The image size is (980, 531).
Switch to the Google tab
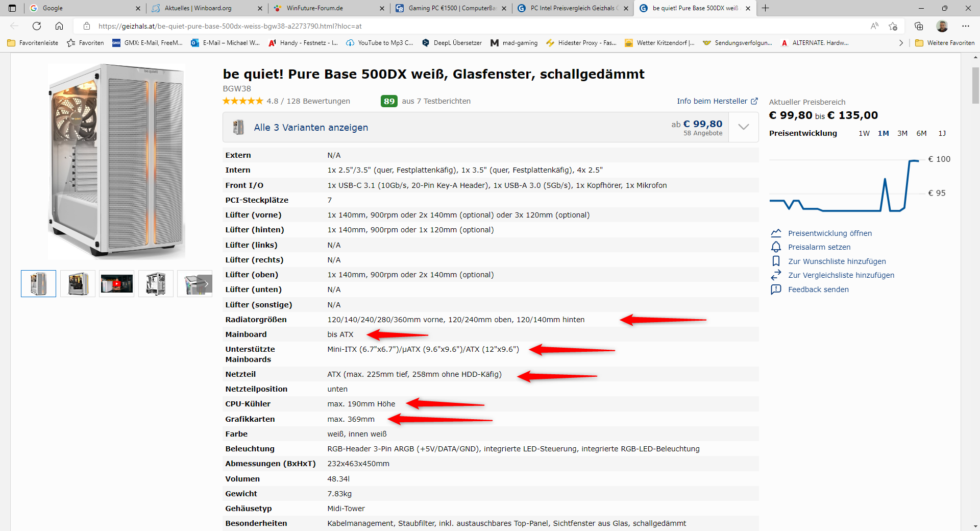(84, 8)
